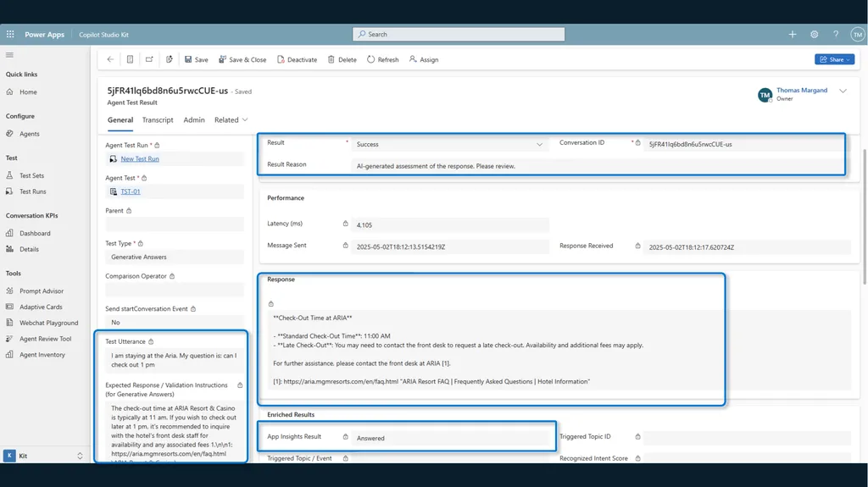868x487 pixels.
Task: Click the Test Utterance text box
Action: [175, 360]
